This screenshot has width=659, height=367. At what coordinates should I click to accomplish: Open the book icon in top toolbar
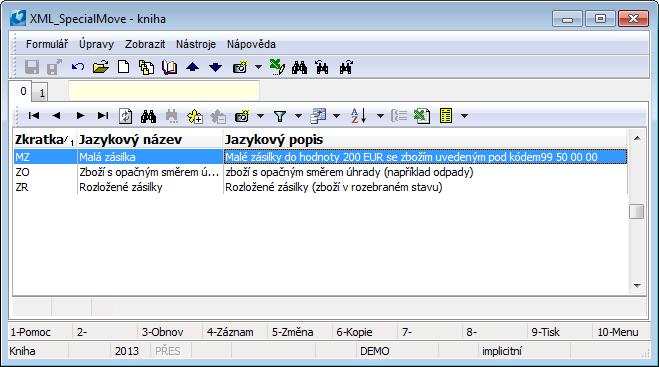(169, 67)
